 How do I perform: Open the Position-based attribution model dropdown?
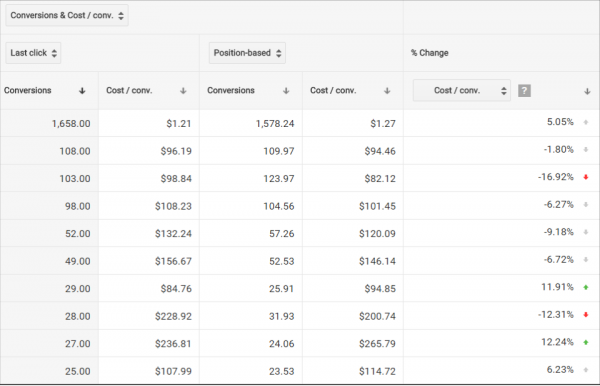point(247,53)
